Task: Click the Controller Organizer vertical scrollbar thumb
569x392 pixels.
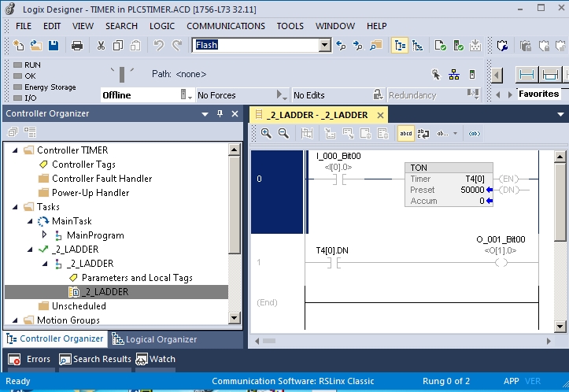Action: (x=234, y=205)
